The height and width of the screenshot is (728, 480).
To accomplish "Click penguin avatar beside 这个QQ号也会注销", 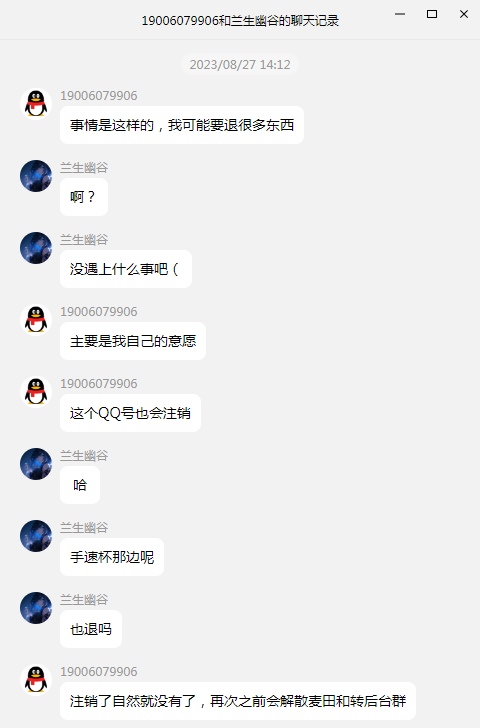I will coord(36,392).
